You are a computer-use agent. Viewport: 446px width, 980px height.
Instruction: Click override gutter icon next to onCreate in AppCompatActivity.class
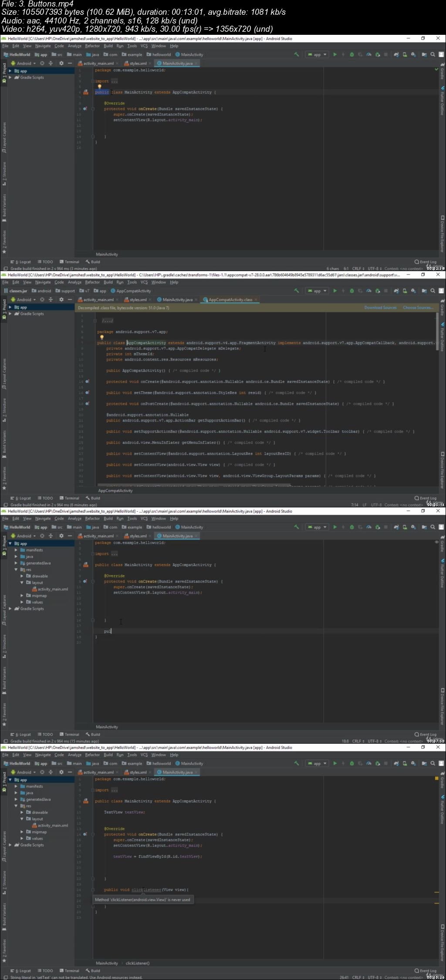[87, 382]
